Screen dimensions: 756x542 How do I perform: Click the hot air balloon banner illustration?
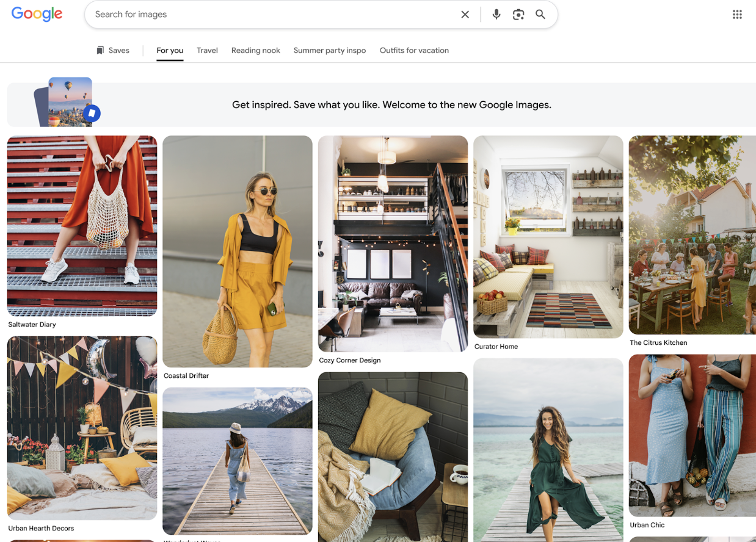click(67, 101)
